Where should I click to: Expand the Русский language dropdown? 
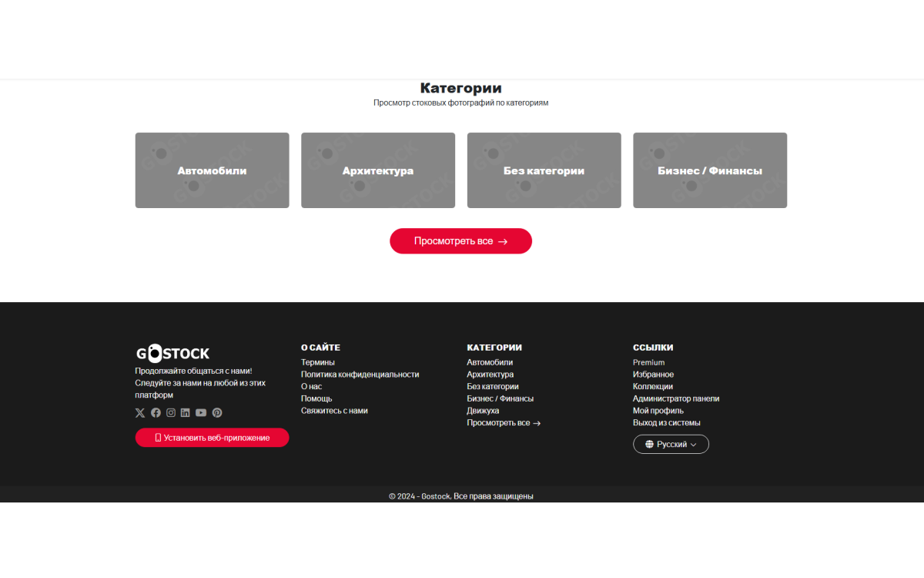pos(671,445)
